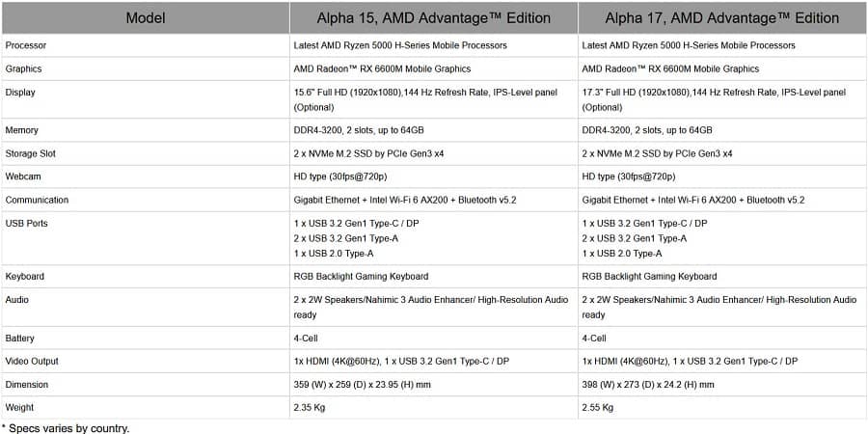Click the Alpha 17 weight value 2.55 Kg

(598, 407)
